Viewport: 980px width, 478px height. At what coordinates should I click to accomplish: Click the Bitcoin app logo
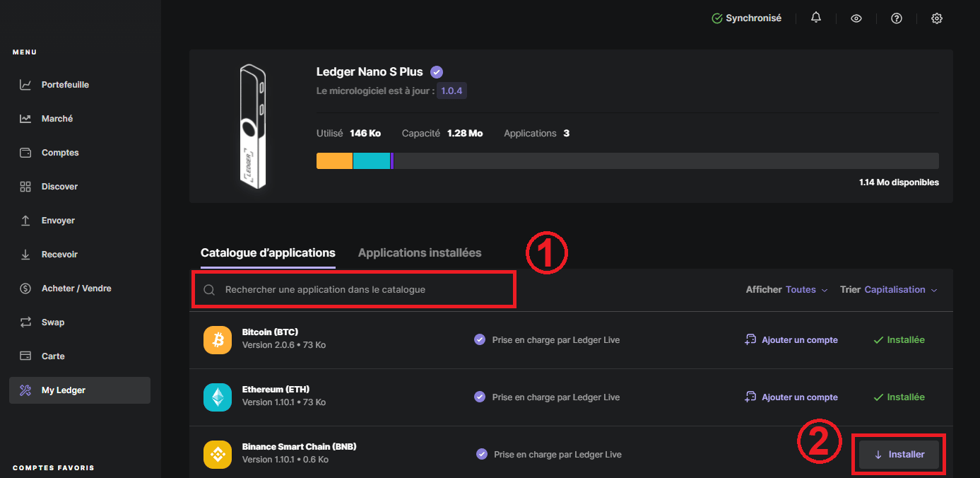tap(218, 340)
